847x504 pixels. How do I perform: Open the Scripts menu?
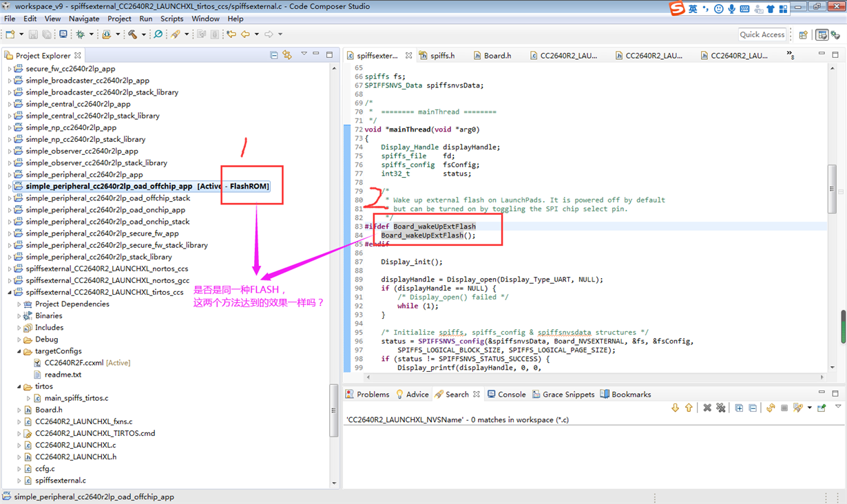coord(171,19)
